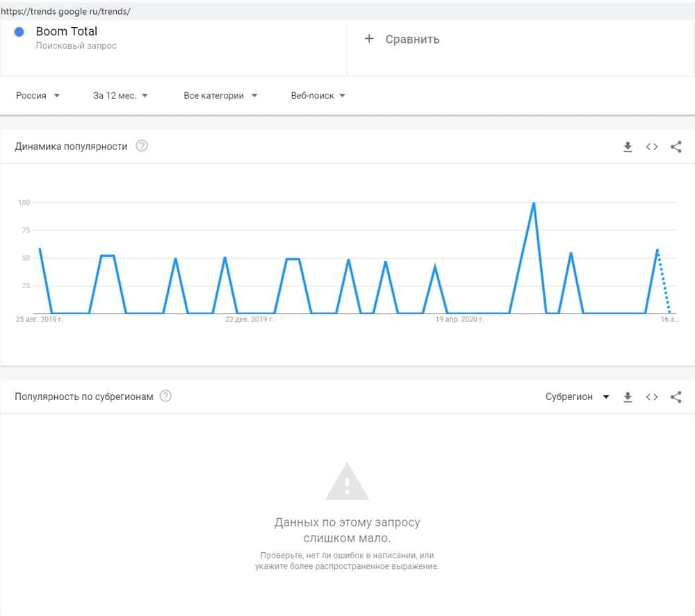
Task: Open the Все категории dropdown
Action: tap(220, 96)
